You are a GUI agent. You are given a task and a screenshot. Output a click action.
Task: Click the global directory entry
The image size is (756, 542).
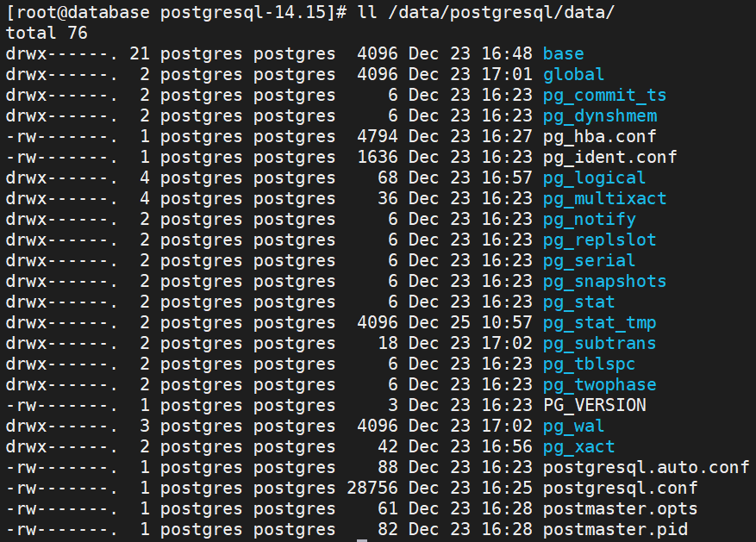[573, 74]
